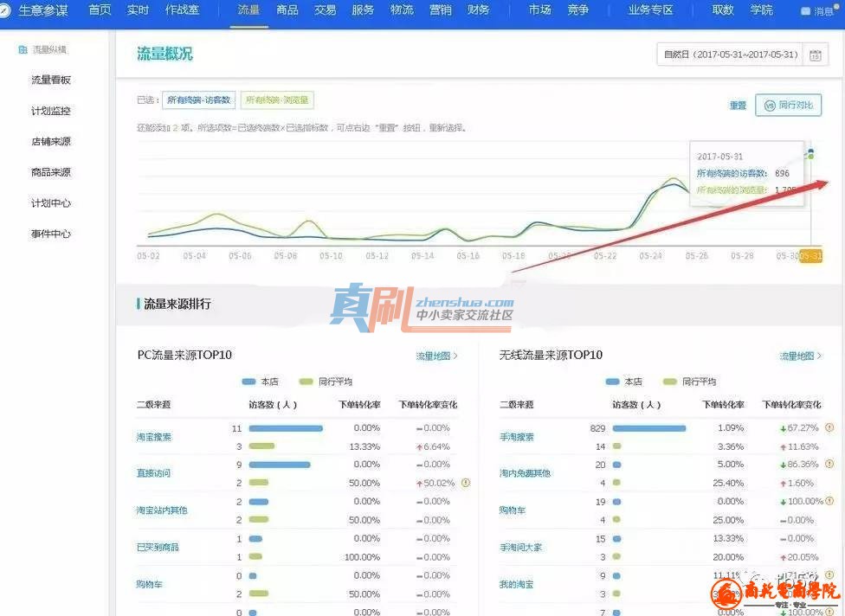The image size is (845, 616).
Task: Toggle PC chart 同行平均 legend
Action: coord(326,382)
